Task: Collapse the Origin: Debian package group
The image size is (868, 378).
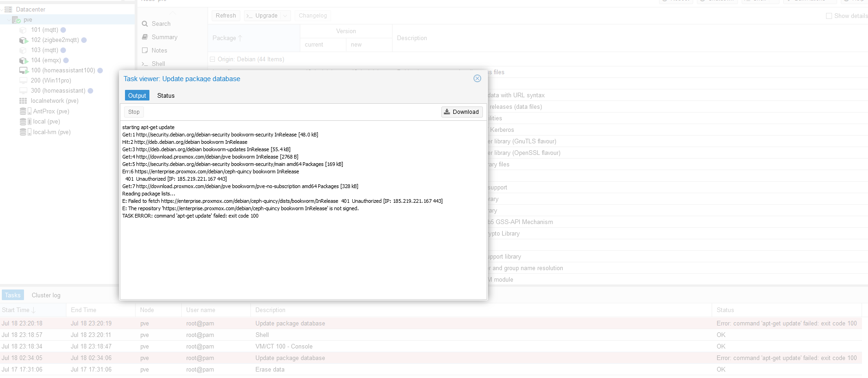Action: (213, 59)
